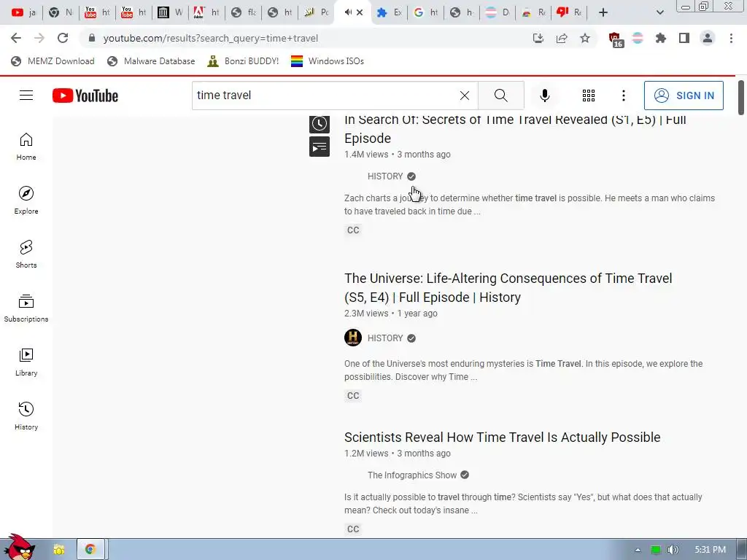Viewport: 747px width, 560px height.
Task: Go to Home in the sidebar
Action: pyautogui.click(x=26, y=146)
